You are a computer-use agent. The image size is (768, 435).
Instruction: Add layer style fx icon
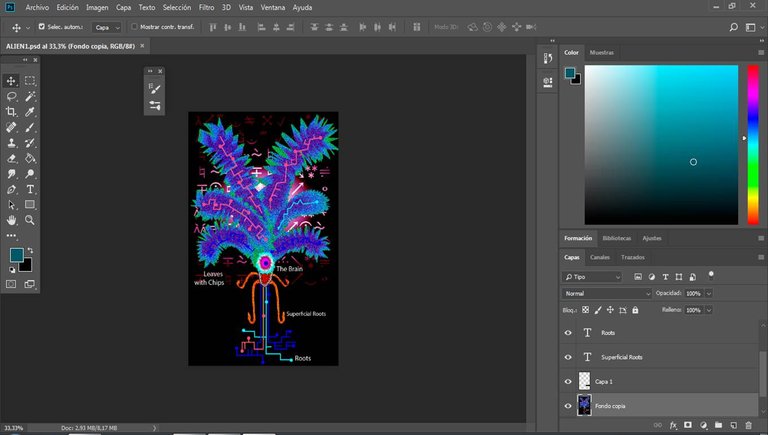[673, 425]
